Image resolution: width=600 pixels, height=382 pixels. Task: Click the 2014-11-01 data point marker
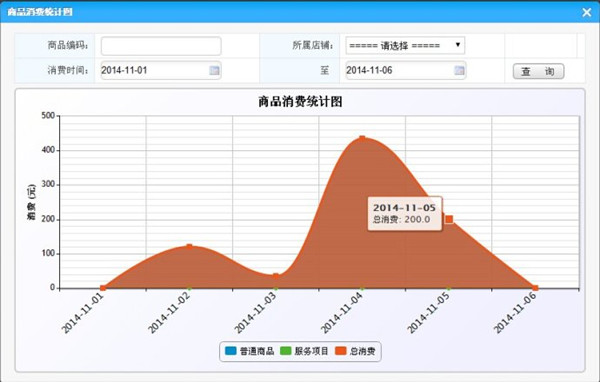click(103, 288)
